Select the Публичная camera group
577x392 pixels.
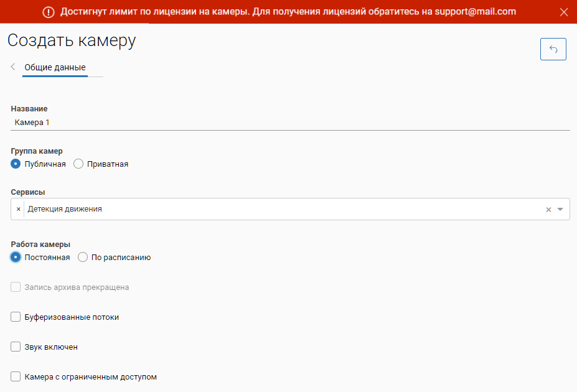(16, 164)
